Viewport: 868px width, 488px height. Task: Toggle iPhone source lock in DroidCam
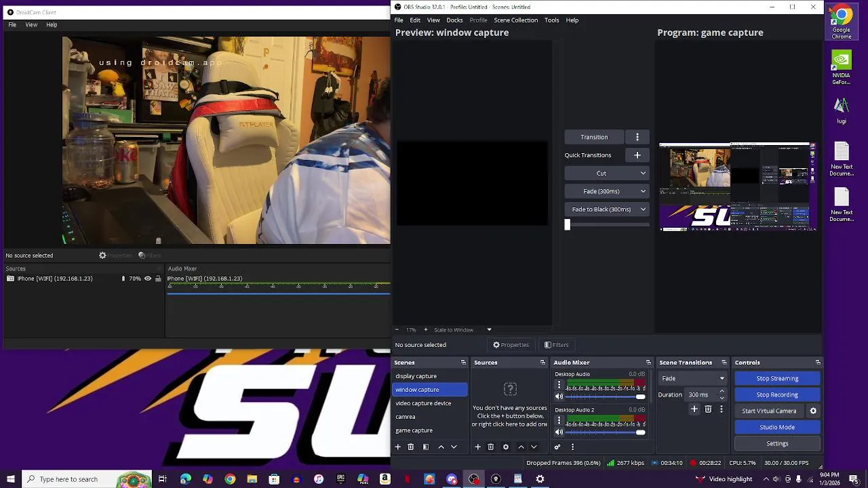[x=158, y=279]
